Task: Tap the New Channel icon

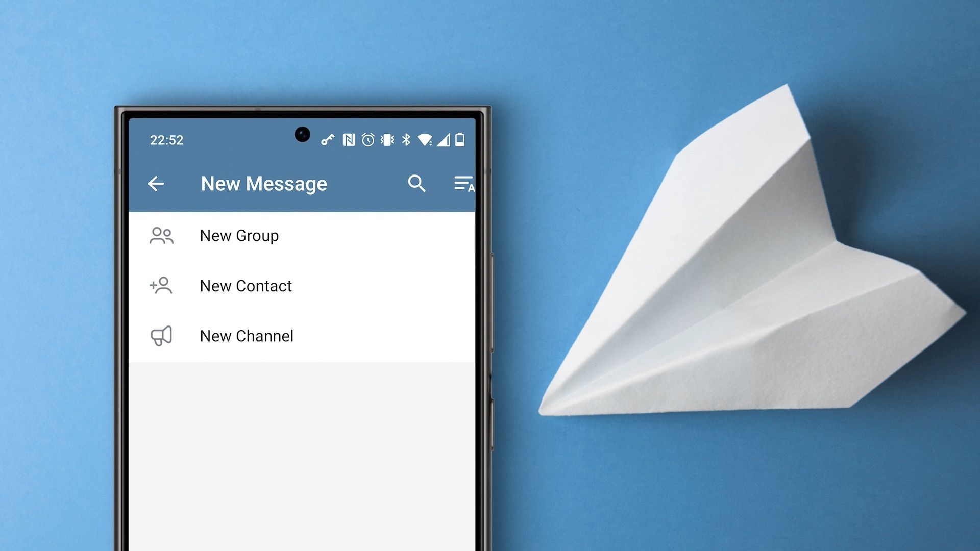Action: click(x=160, y=335)
